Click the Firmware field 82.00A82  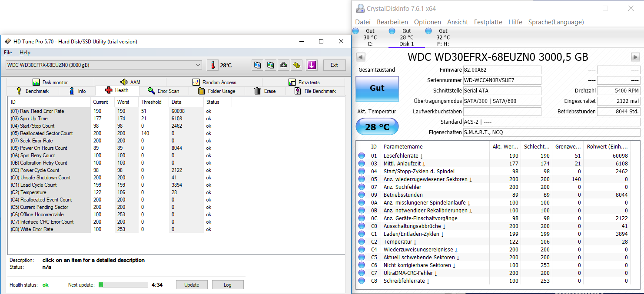[502, 70]
